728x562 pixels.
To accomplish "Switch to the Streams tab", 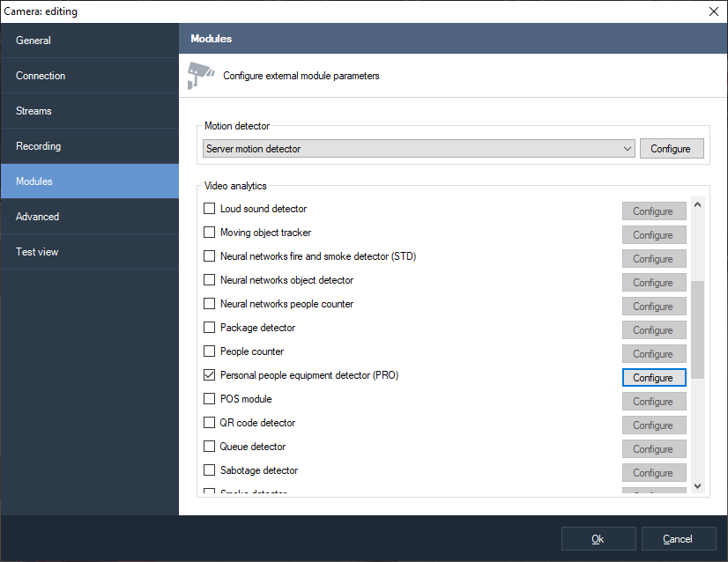I will [x=89, y=111].
